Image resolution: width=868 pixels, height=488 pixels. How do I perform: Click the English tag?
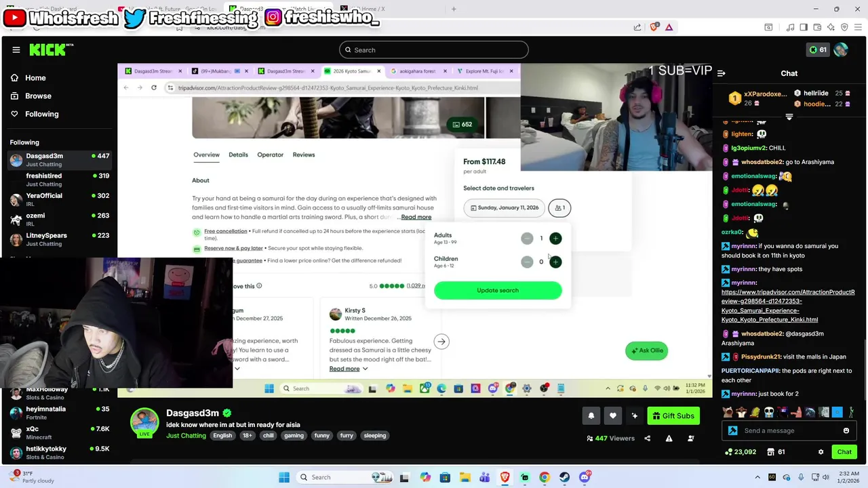[x=222, y=436]
